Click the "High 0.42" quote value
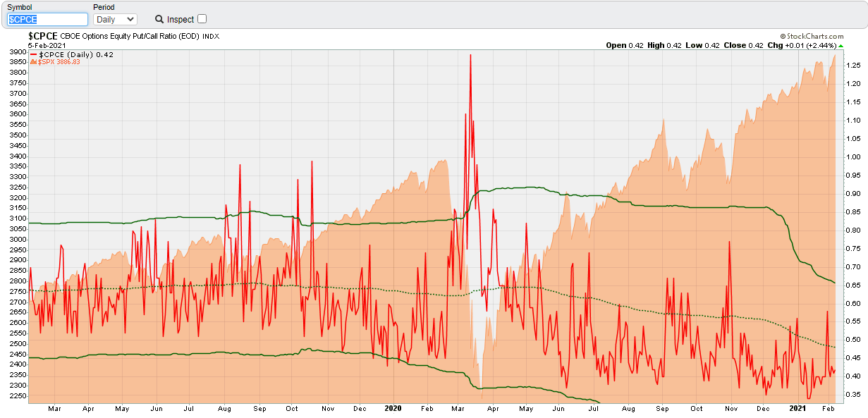The width and height of the screenshot is (868, 418). (666, 45)
